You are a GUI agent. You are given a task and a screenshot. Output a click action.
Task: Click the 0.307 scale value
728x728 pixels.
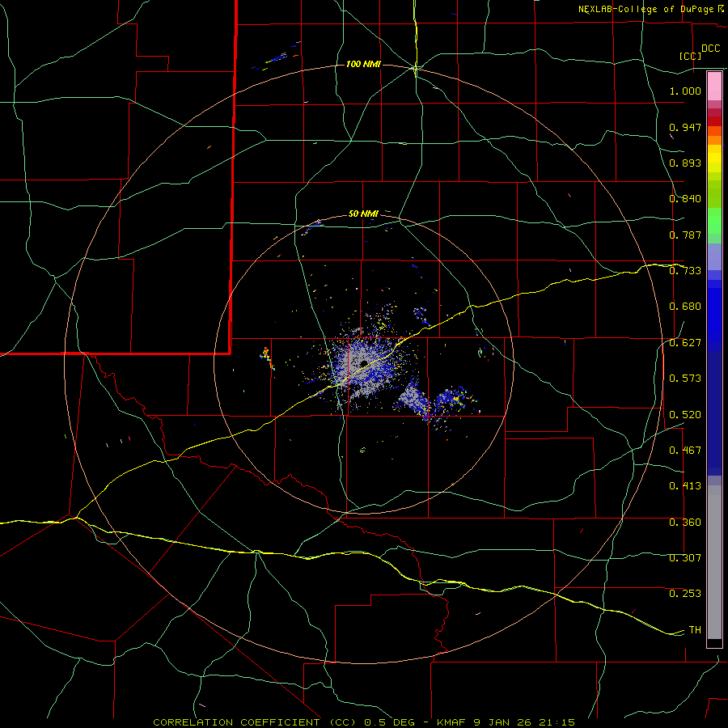pyautogui.click(x=685, y=558)
